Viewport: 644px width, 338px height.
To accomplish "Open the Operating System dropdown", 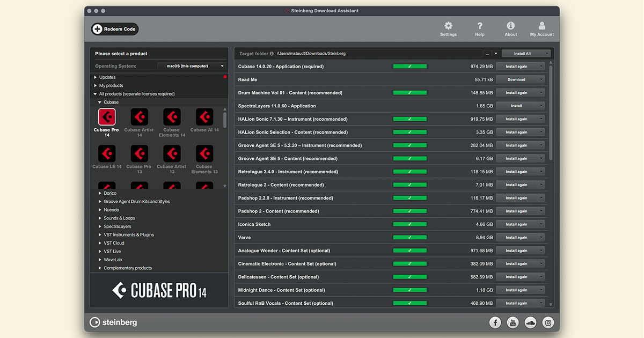I will coord(192,66).
